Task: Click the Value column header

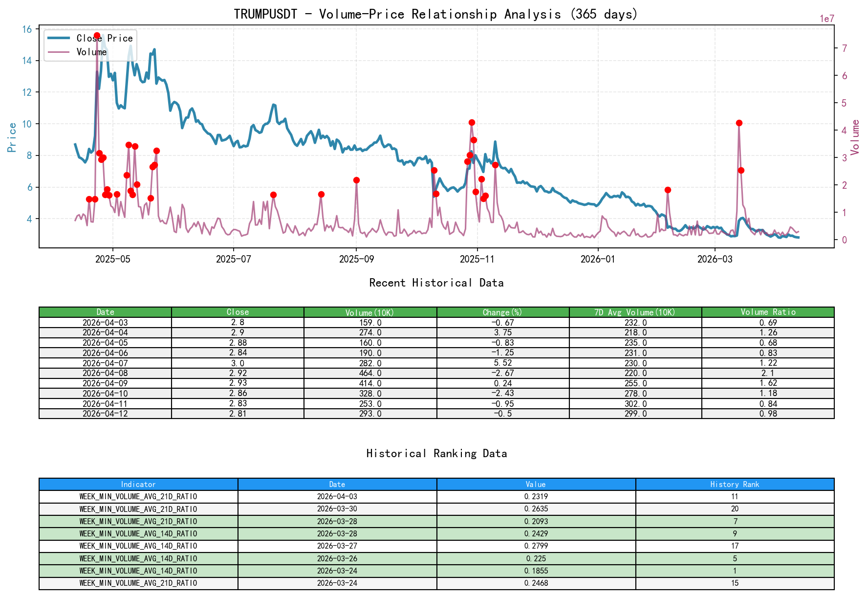Action: 536,485
